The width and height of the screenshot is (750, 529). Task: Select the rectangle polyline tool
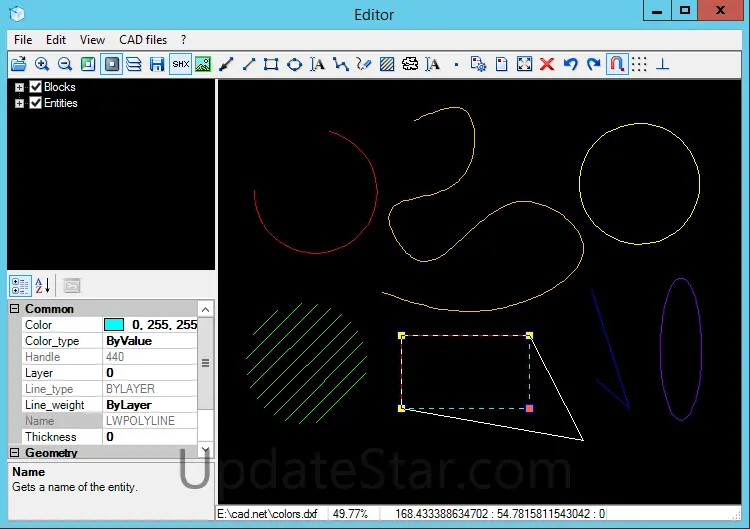tap(271, 64)
